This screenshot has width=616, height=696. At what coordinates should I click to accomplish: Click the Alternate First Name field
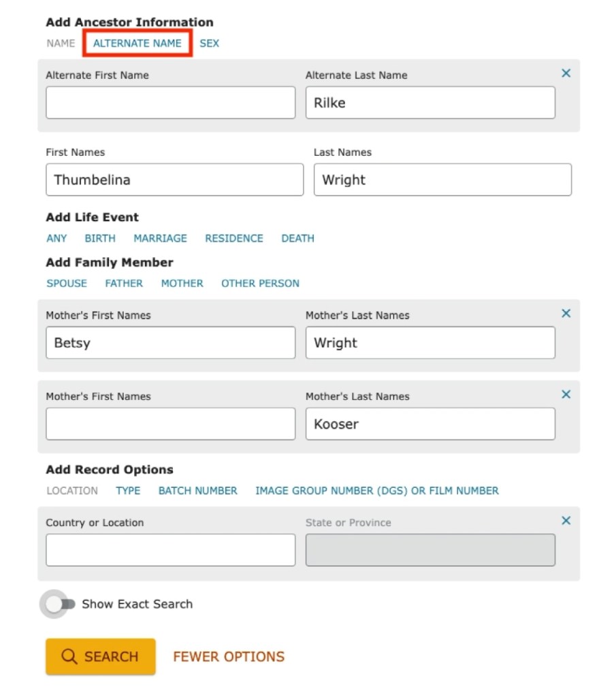(x=170, y=103)
